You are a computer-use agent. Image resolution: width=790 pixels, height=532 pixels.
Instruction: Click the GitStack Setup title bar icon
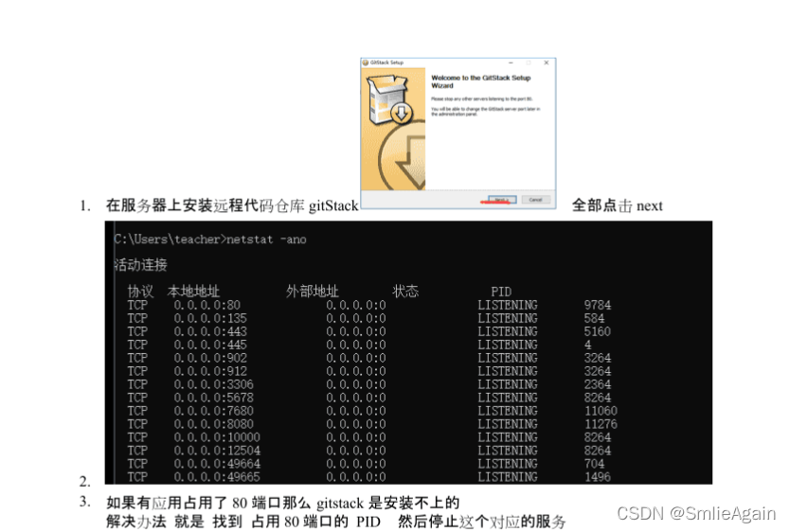pos(366,62)
